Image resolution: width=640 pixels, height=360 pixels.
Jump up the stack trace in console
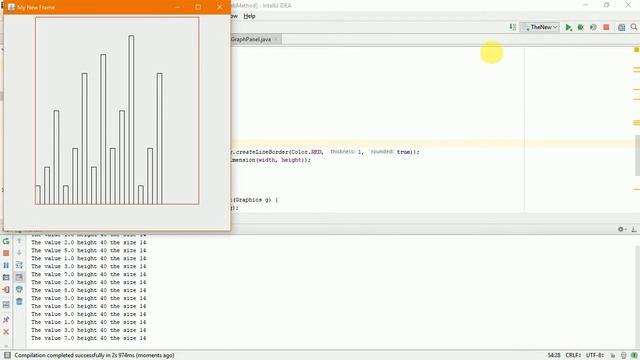(19, 241)
